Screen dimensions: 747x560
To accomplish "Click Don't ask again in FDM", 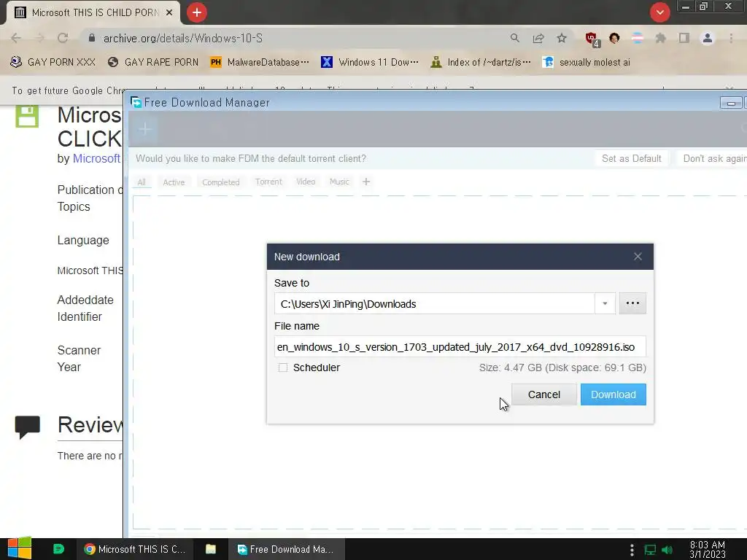I will click(713, 158).
